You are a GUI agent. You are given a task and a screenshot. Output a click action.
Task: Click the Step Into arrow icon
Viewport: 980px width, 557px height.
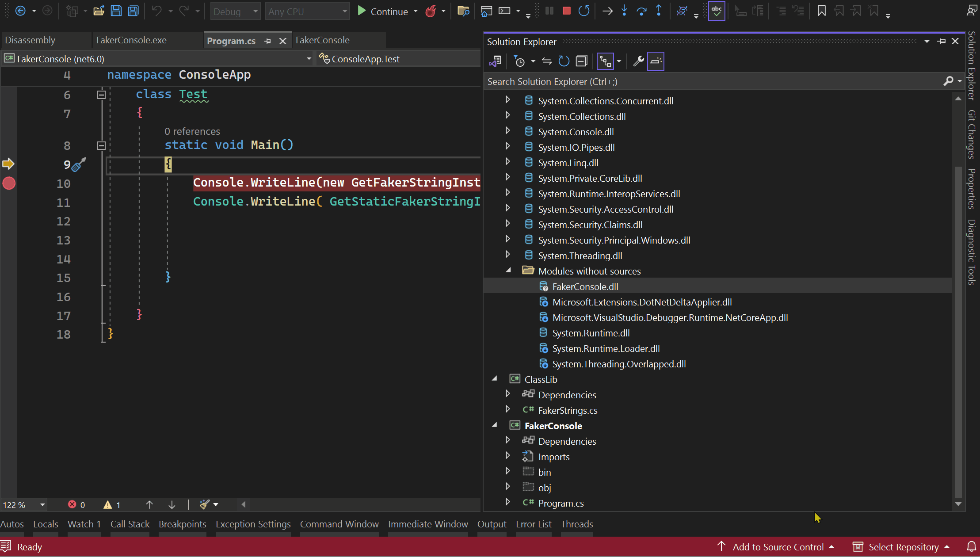pos(624,11)
